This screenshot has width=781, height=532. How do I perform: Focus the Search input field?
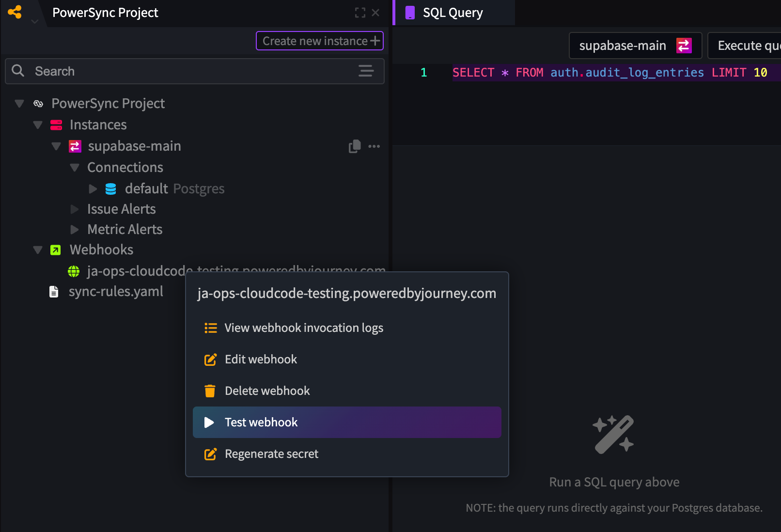(195, 71)
